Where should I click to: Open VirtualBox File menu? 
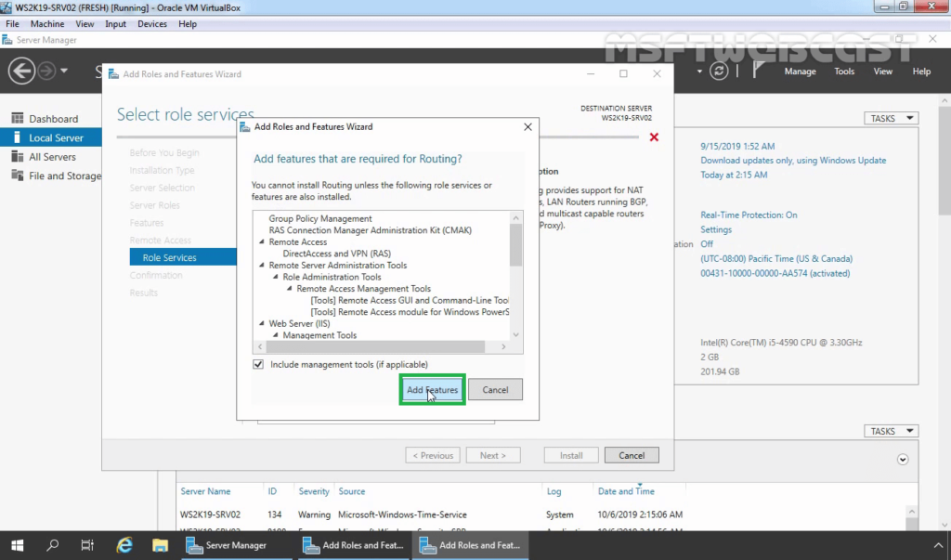tap(12, 23)
